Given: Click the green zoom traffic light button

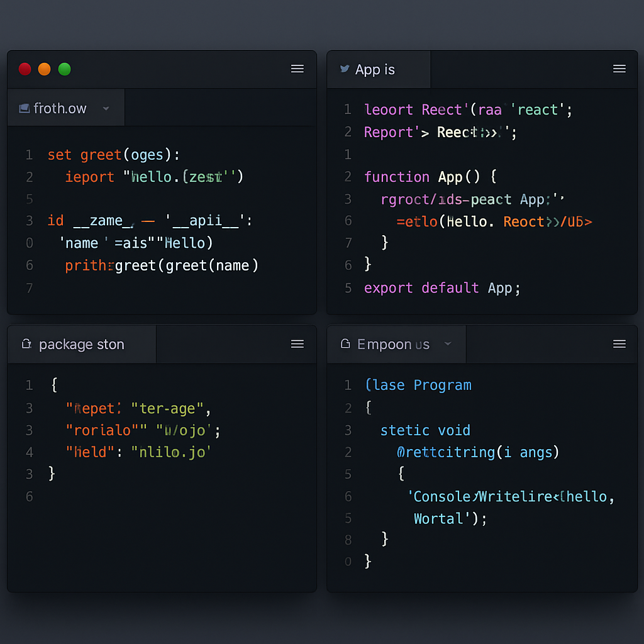Looking at the screenshot, I should 64,69.
